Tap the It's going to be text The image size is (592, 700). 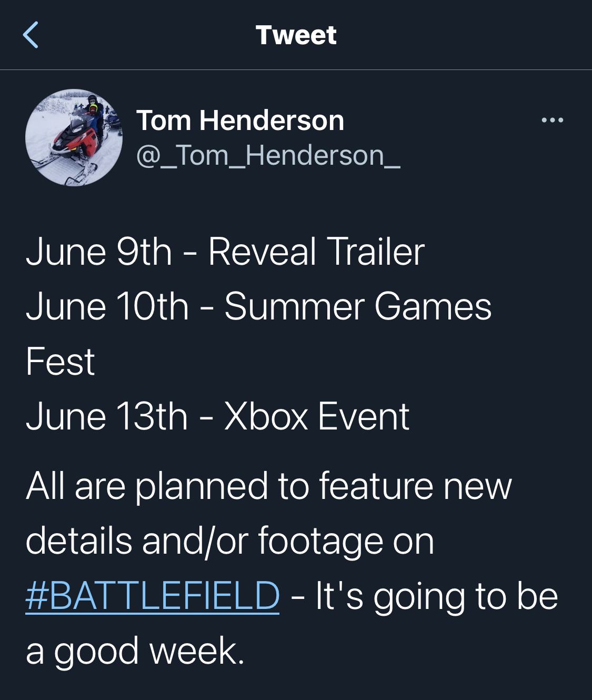(x=437, y=596)
